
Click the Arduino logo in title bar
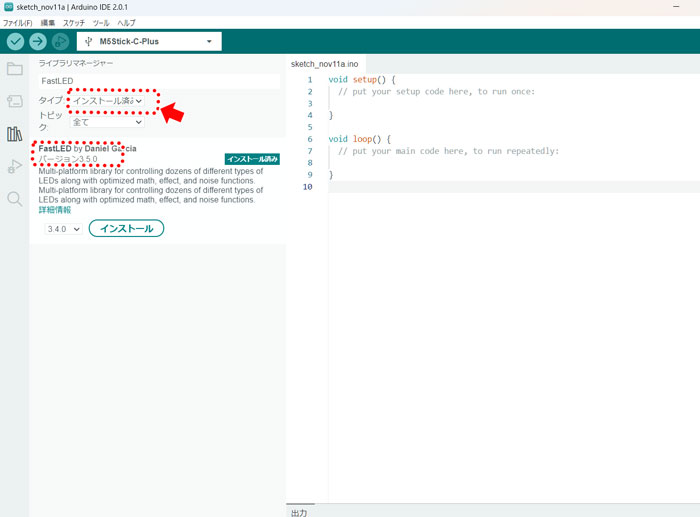[x=8, y=7]
